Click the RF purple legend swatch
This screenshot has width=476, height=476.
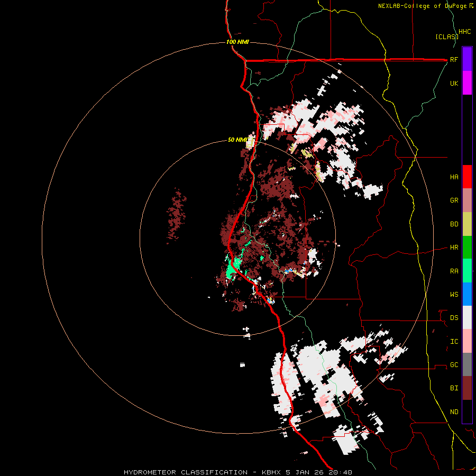[x=467, y=59]
